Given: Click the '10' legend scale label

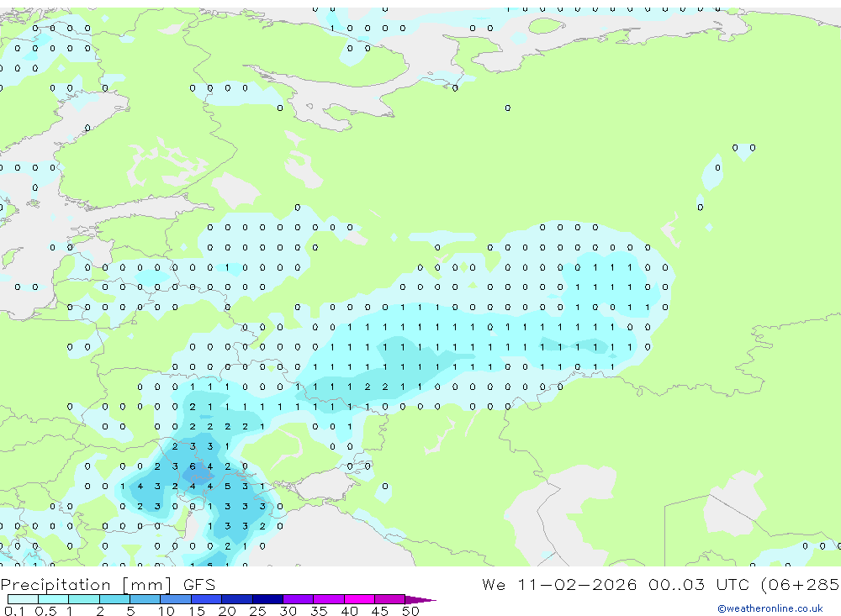Looking at the screenshot, I should pyautogui.click(x=167, y=611).
